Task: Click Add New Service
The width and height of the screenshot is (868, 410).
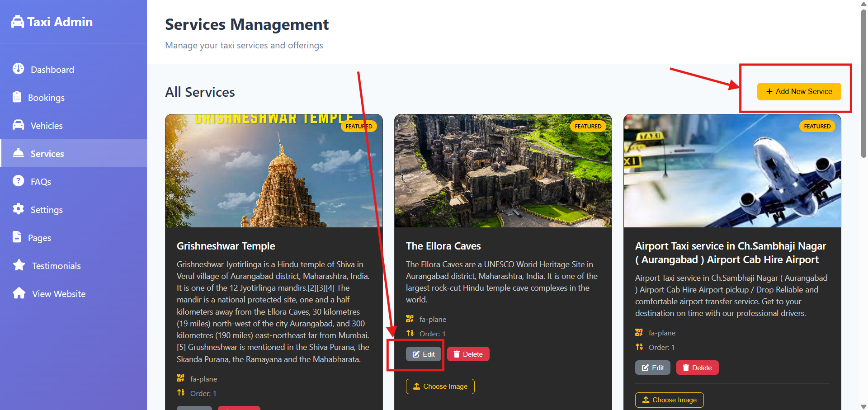Action: click(798, 91)
